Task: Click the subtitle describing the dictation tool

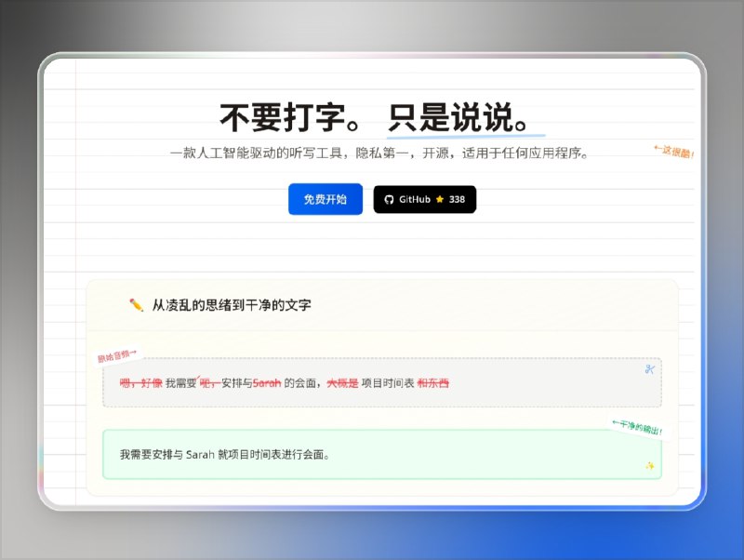Action: pos(381,154)
